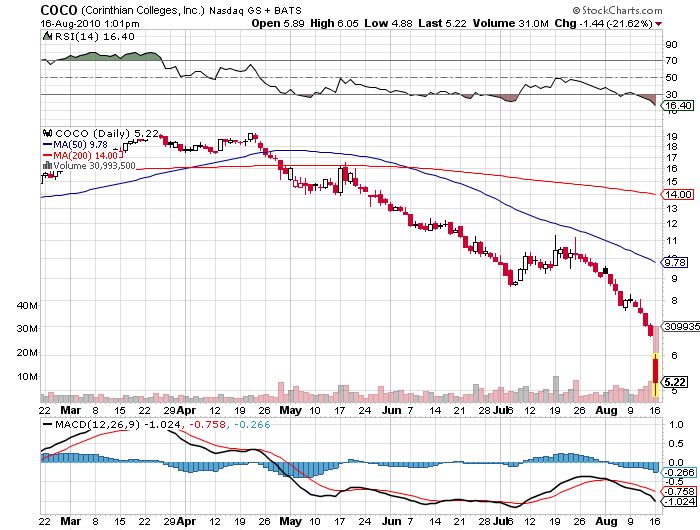
Task: Click the "Volume 31.0M" header value
Action: point(510,23)
